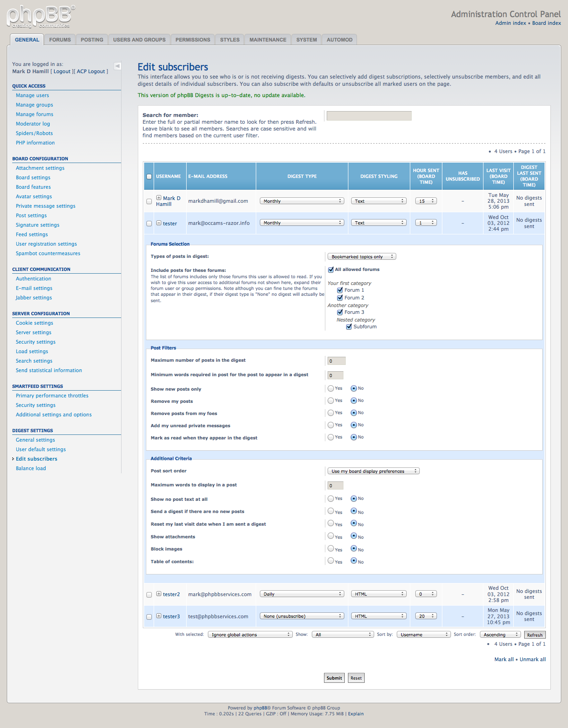This screenshot has height=728, width=568.
Task: Focus Maximum words to display field
Action: pyautogui.click(x=335, y=485)
